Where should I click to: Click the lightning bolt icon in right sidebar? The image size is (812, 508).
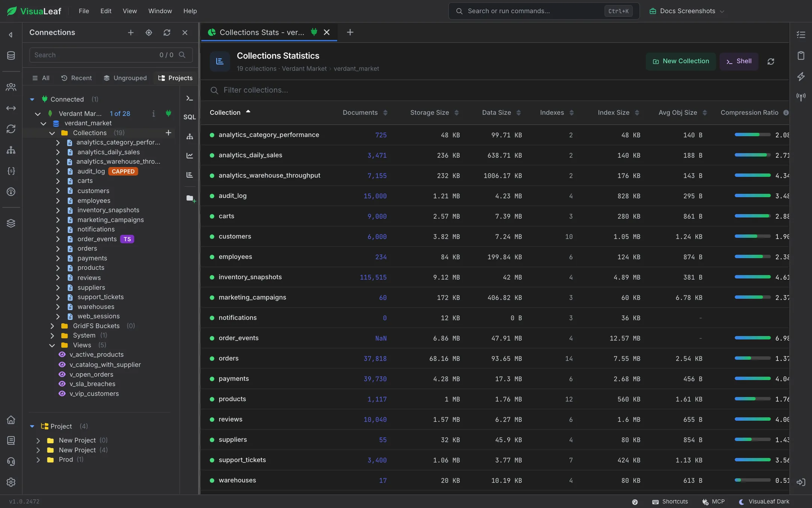click(801, 76)
